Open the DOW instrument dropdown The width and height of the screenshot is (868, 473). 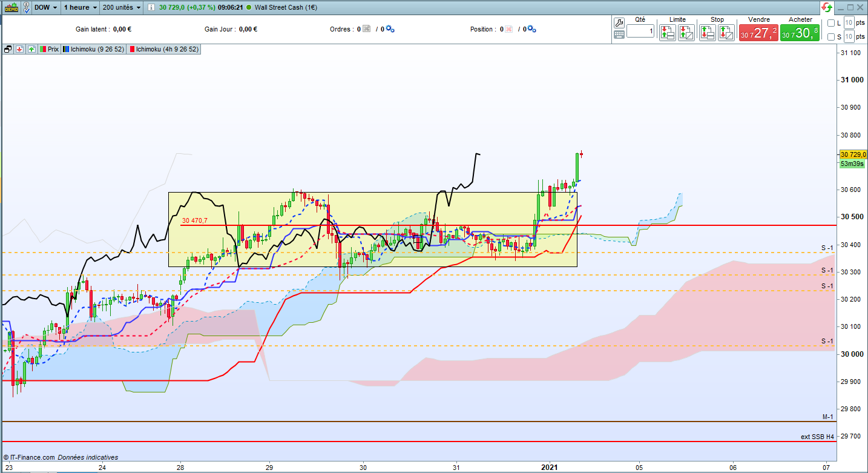(x=46, y=8)
